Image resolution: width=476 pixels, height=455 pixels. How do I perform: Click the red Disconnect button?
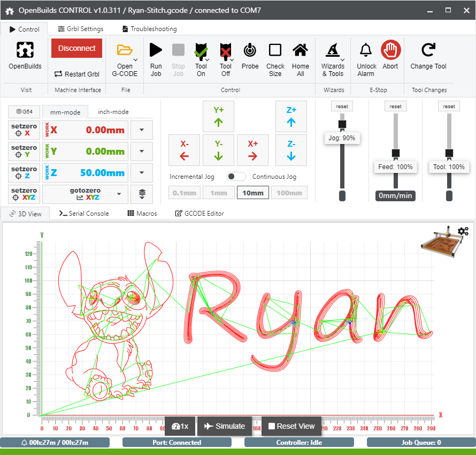point(76,48)
